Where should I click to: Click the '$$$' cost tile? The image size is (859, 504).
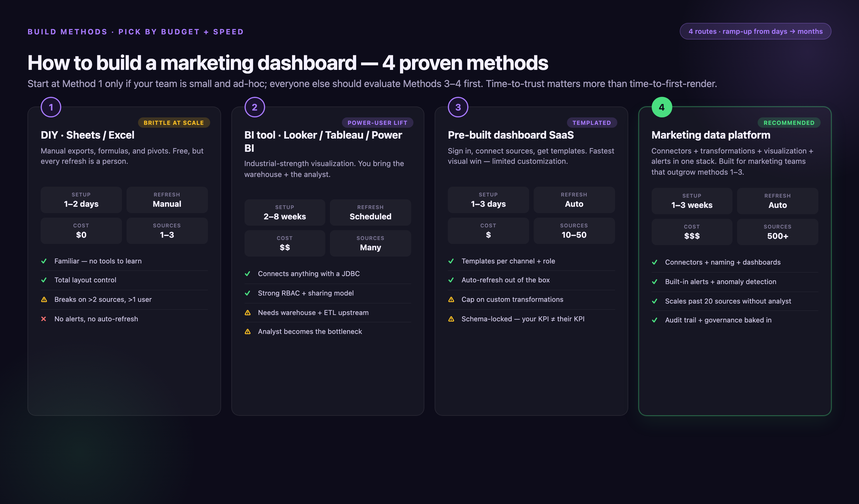[691, 232]
